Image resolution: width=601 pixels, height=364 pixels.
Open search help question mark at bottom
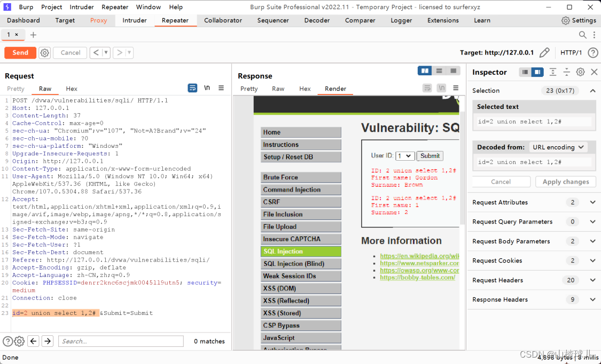tap(7, 341)
